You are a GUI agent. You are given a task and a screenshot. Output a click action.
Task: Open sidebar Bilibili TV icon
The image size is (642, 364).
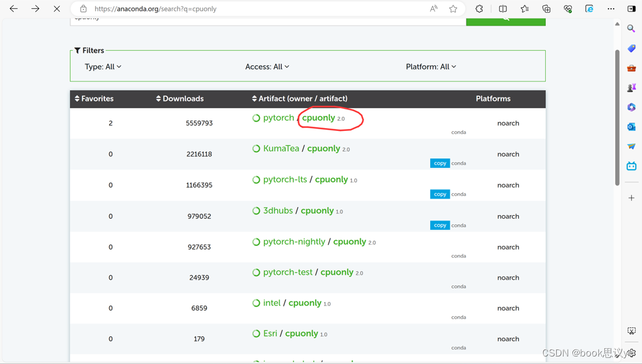[632, 166]
